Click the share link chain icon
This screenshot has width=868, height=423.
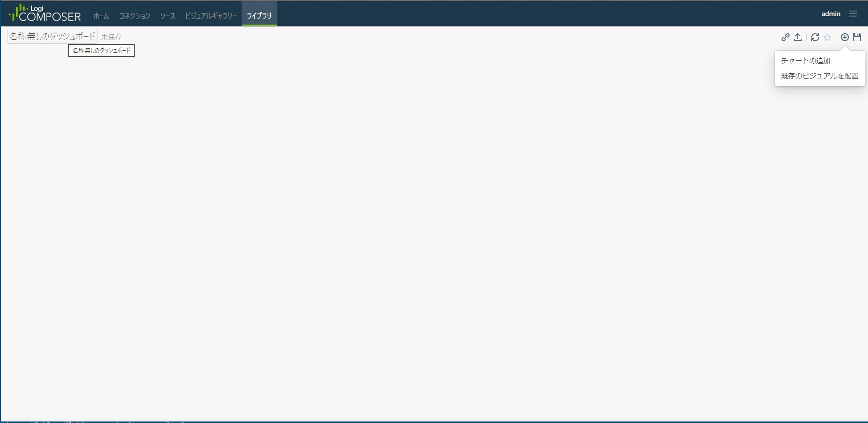pos(785,37)
